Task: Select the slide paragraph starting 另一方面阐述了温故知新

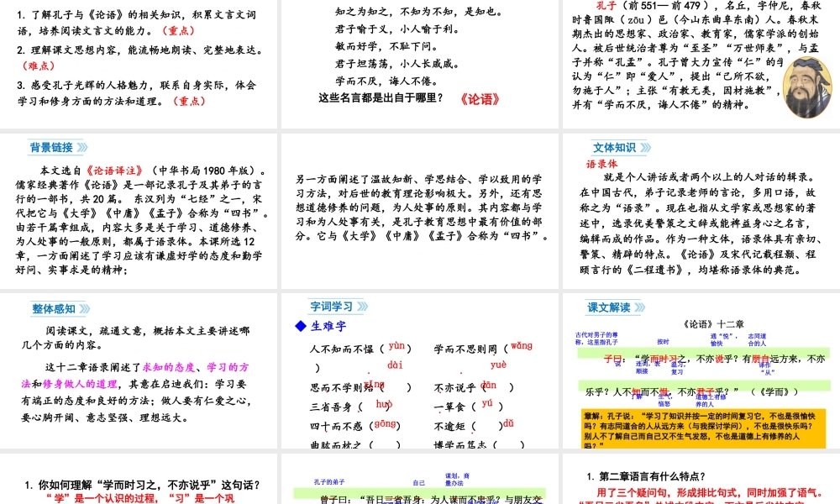Action: click(421, 207)
